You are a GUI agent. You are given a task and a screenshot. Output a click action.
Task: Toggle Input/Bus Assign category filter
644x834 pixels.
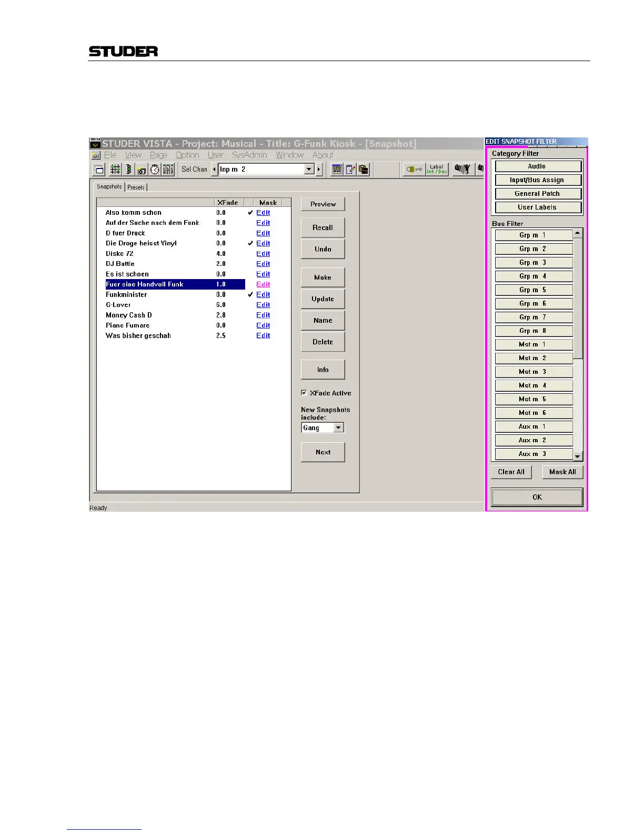pos(538,180)
